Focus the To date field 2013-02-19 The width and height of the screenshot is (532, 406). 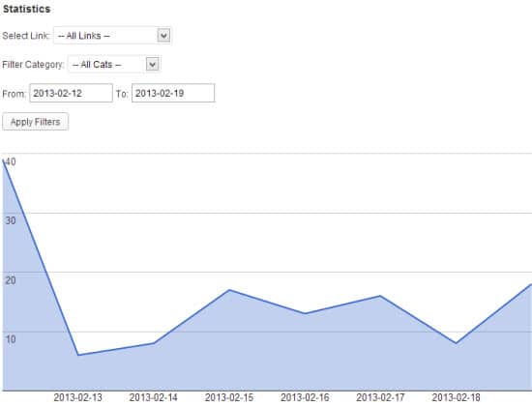173,93
